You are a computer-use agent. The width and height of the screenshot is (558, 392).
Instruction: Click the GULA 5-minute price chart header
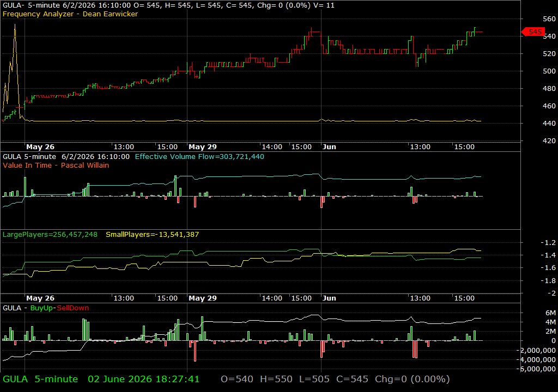(168, 5)
